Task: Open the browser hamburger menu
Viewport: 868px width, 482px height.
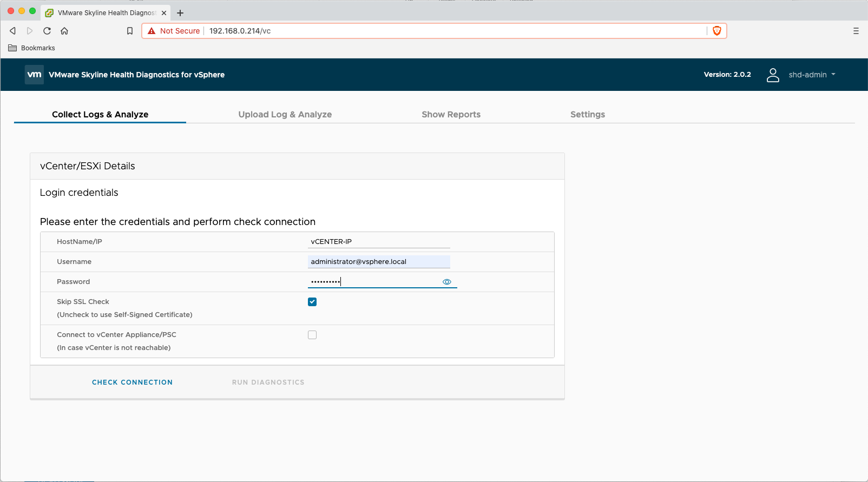Action: tap(856, 31)
